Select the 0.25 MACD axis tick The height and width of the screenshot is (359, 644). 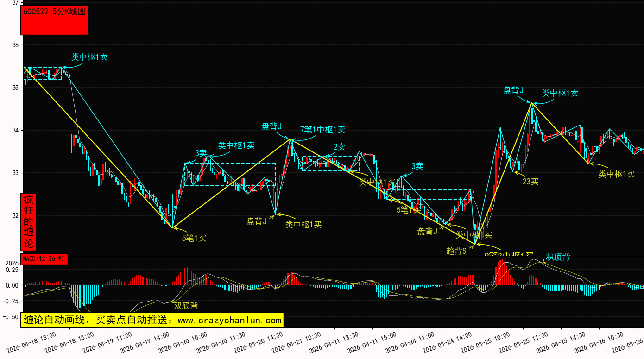pyautogui.click(x=13, y=270)
